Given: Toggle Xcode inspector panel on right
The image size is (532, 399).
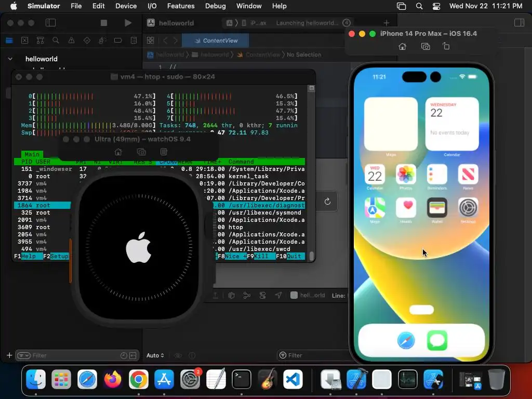Looking at the screenshot, I should click(519, 23).
